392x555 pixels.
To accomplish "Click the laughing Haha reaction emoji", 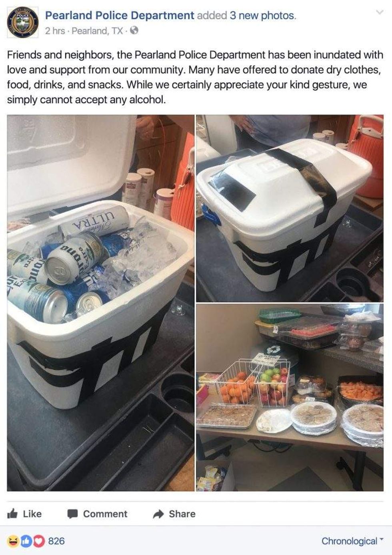I will [12, 541].
